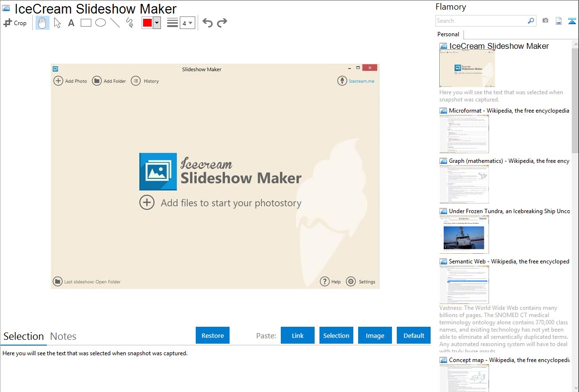Select the arrow pointer tool
Viewport: 579px width, 392px height.
pos(57,23)
